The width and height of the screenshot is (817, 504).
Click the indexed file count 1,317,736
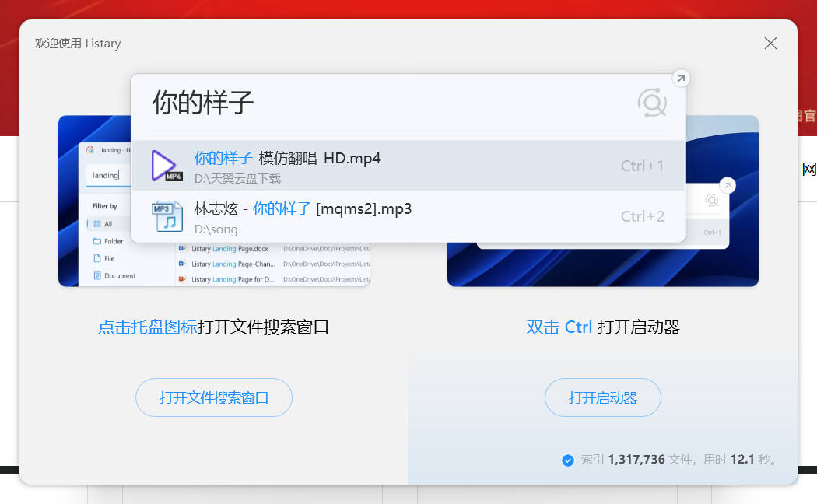pos(636,459)
